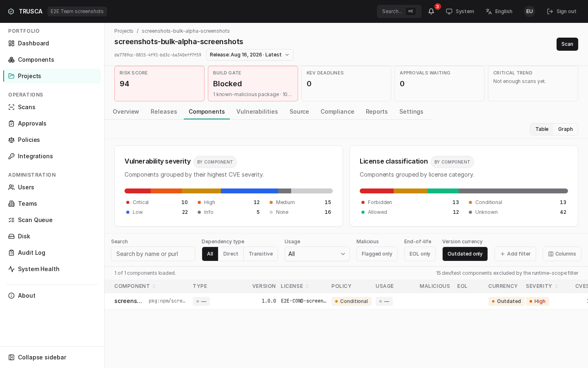This screenshot has height=368, width=588.
Task: Open the Release Aug 16, 2026 dropdown
Action: (250, 55)
